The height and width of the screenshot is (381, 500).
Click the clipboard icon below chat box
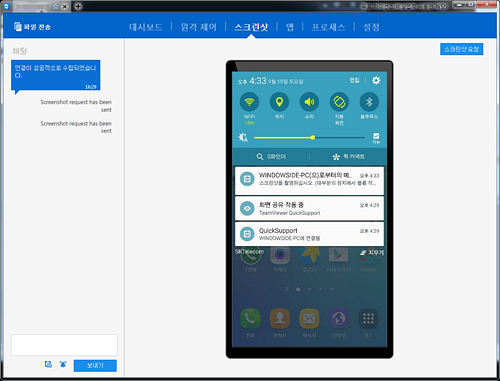(x=48, y=364)
